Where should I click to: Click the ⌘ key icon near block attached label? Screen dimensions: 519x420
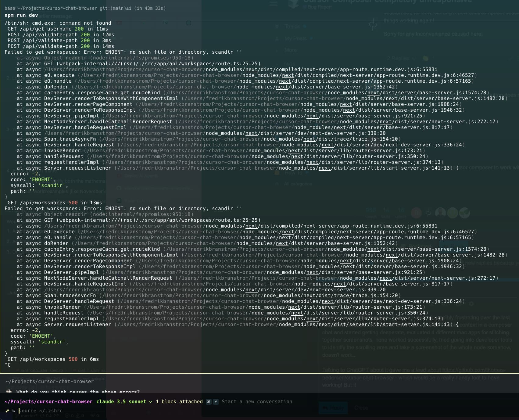[209, 402]
